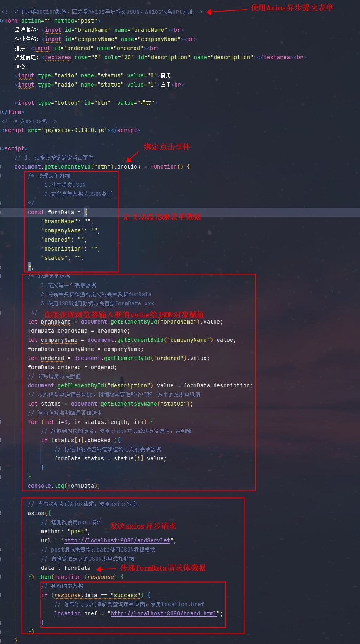The image size is (360, 644).
Task: Place cursor on form action method="post" line
Action: [51, 21]
